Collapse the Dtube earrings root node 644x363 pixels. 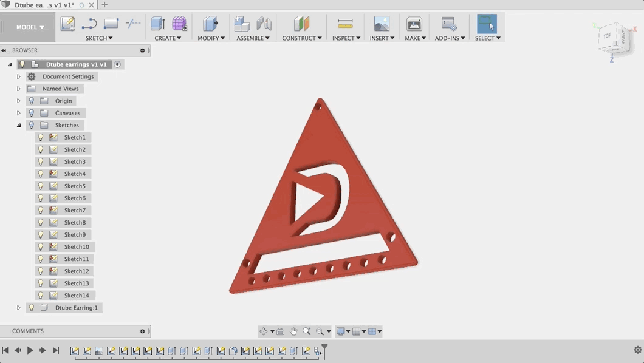point(10,64)
